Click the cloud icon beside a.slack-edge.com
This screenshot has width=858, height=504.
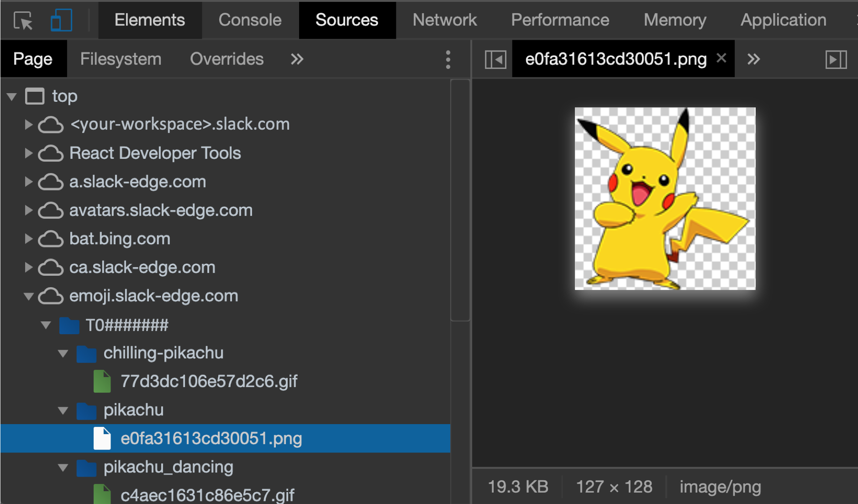tap(51, 182)
